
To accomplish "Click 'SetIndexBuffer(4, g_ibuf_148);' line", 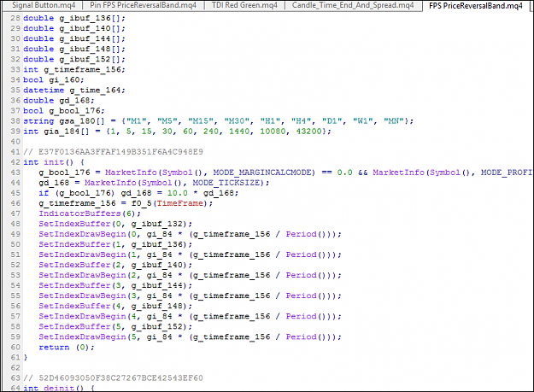I will point(115,306).
